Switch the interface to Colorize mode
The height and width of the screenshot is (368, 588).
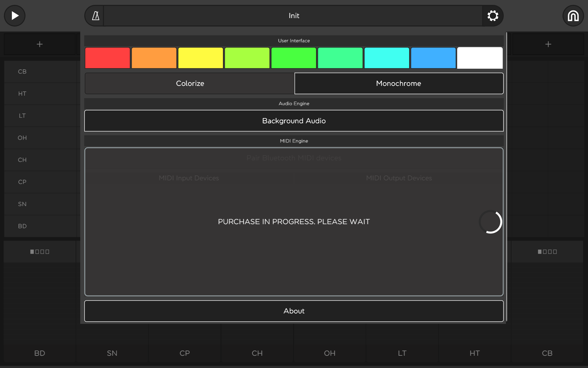[190, 83]
